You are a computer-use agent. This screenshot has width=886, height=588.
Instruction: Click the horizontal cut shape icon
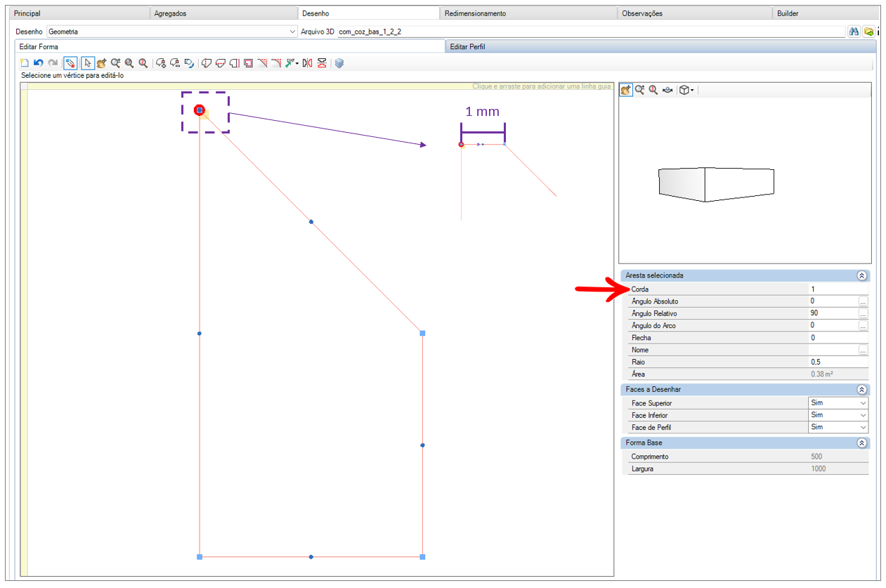pos(221,63)
